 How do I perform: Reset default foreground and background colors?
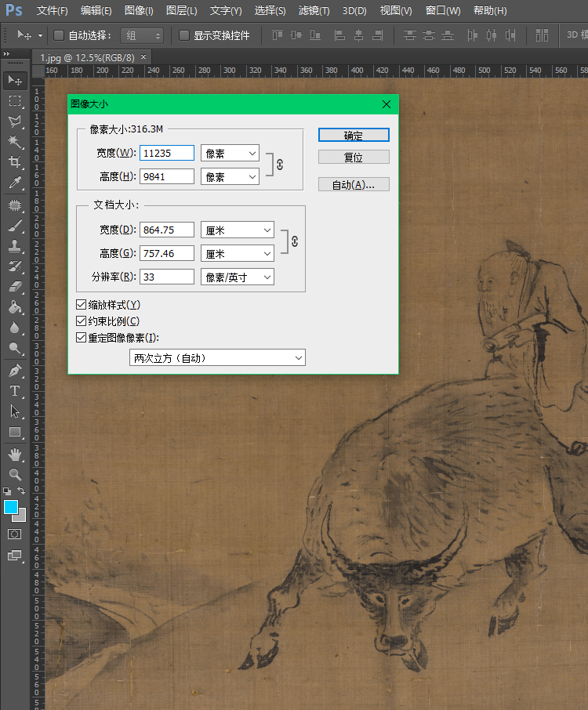point(7,491)
